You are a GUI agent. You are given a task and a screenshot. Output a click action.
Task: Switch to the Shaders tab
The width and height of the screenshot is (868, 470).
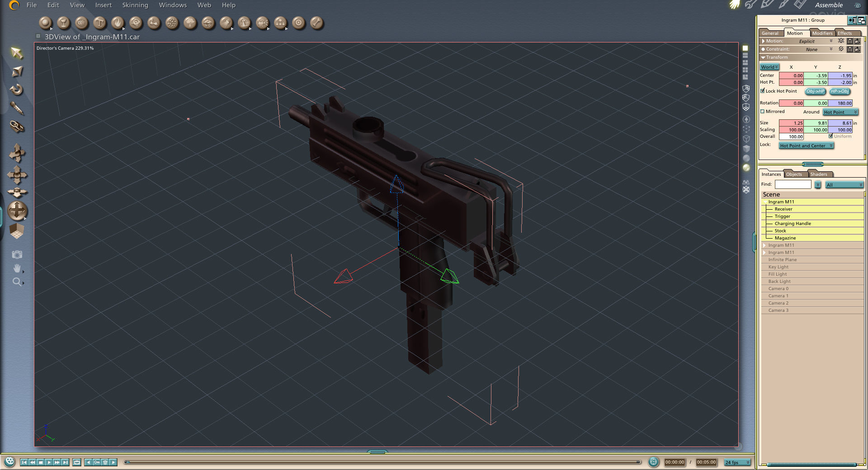point(819,174)
